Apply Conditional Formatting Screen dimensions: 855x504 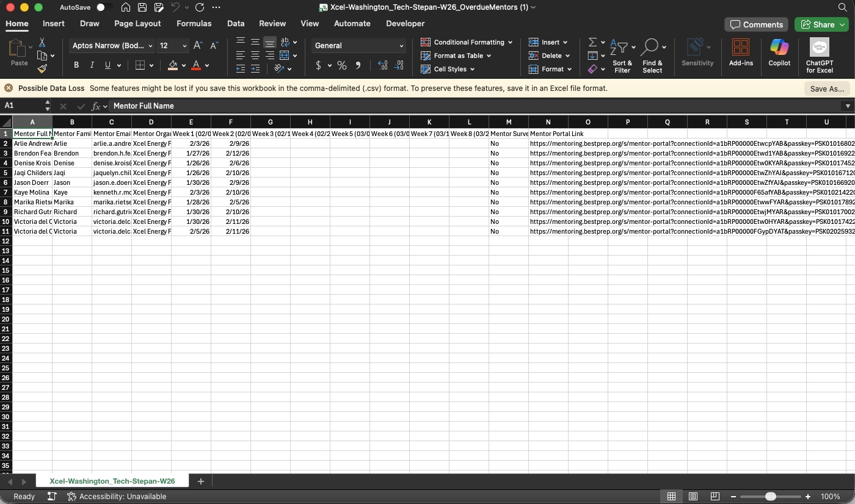pos(467,42)
